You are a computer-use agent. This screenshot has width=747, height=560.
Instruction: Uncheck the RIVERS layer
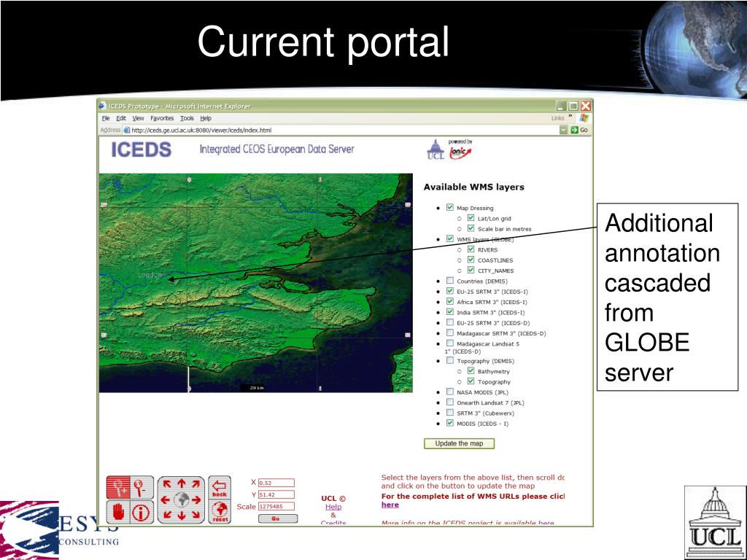[x=471, y=249]
